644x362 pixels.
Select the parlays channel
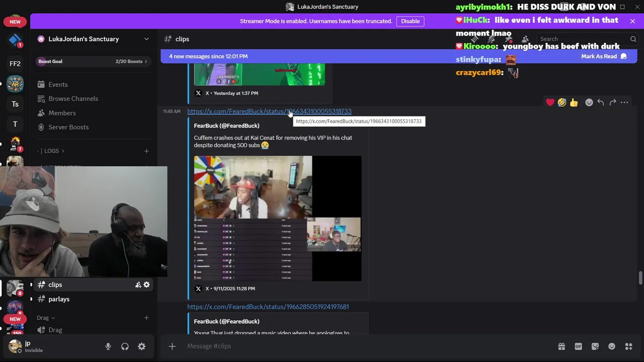(93, 299)
